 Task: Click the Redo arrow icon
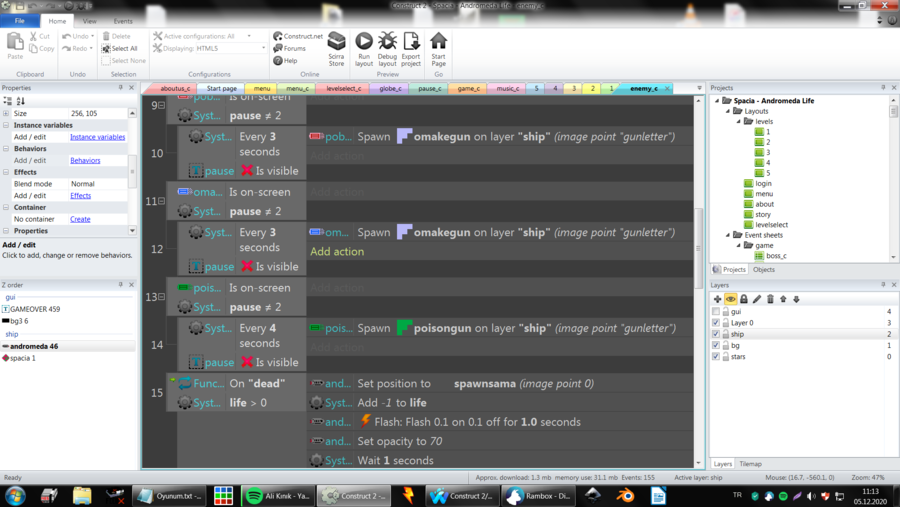coord(67,49)
